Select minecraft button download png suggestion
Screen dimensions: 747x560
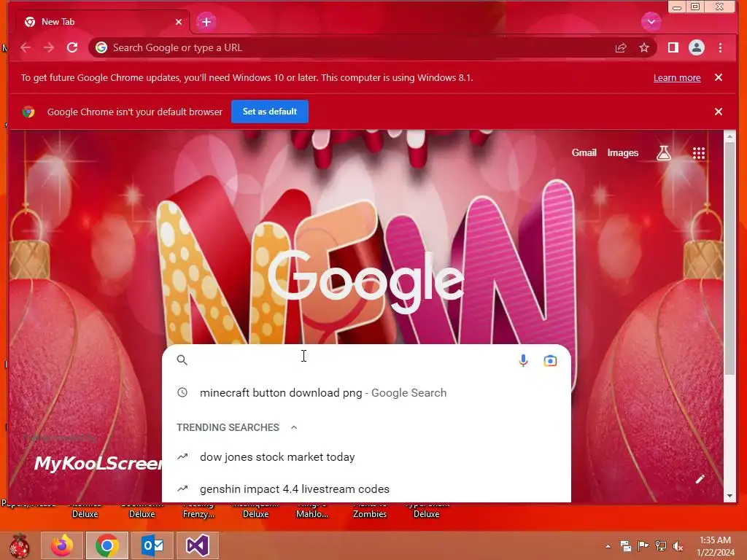click(366, 393)
